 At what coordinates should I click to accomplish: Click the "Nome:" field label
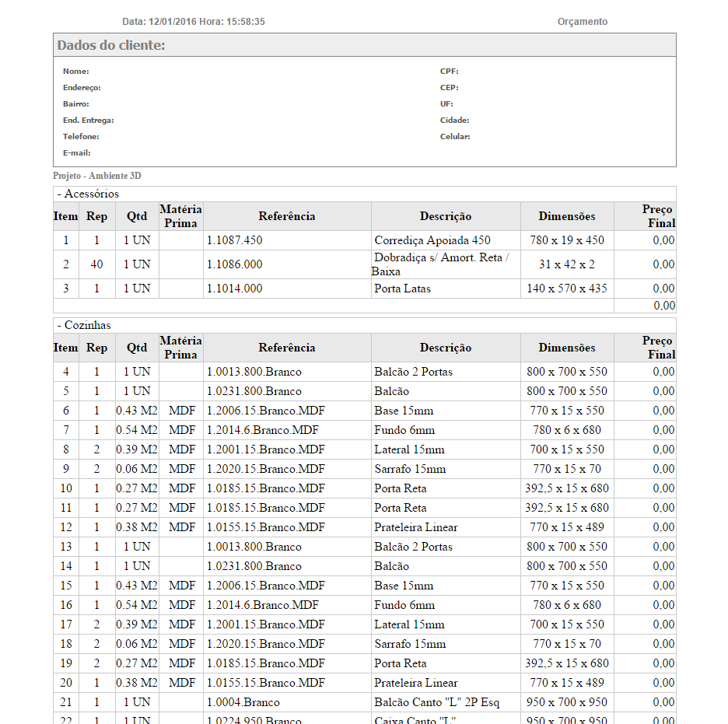[76, 72]
